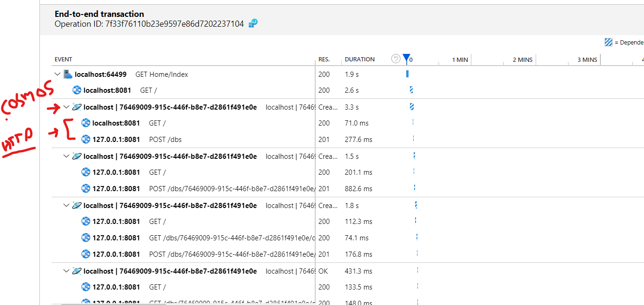This screenshot has width=644, height=305.
Task: Select the globe icon next to POST /dbs
Action: point(86,139)
